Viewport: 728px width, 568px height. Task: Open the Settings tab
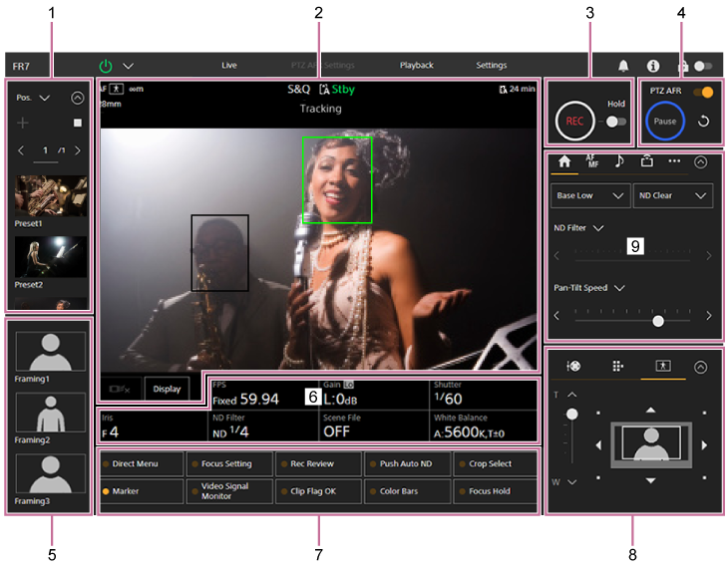coord(491,66)
